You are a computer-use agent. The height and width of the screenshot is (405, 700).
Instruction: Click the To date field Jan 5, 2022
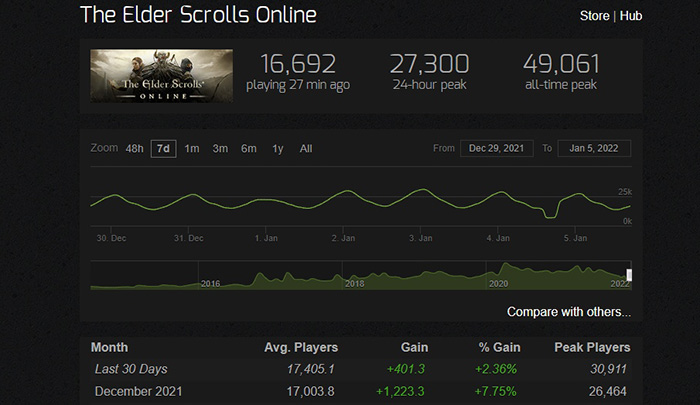[x=594, y=148]
